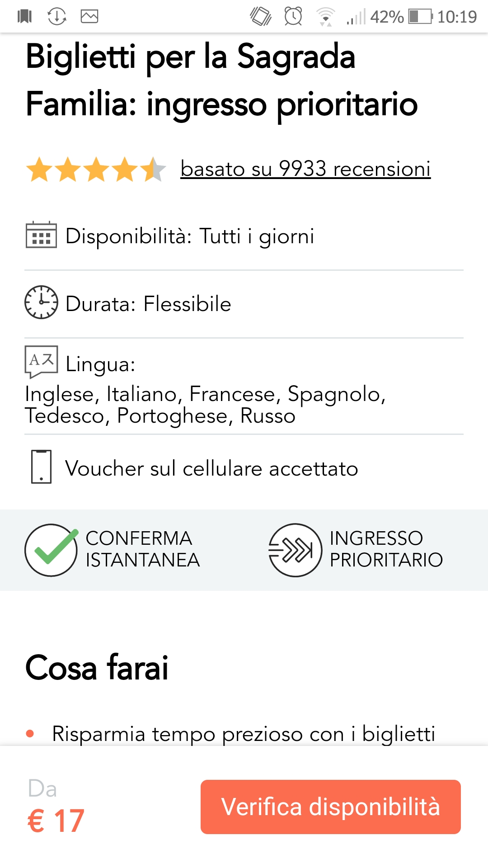
Task: Tap the alarm clock status icon
Action: (x=293, y=17)
